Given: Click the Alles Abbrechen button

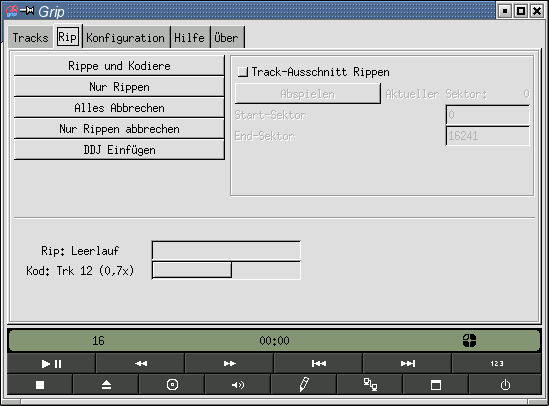Looking at the screenshot, I should pyautogui.click(x=119, y=108).
